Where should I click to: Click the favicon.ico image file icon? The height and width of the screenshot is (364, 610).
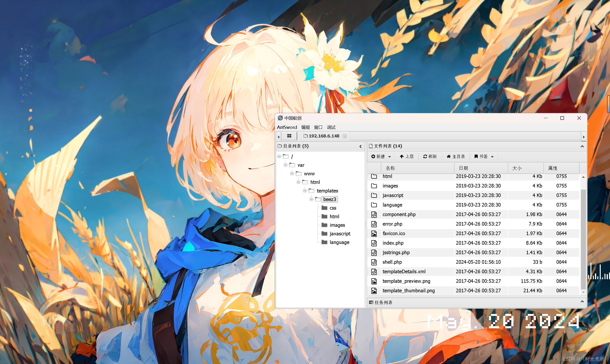374,234
